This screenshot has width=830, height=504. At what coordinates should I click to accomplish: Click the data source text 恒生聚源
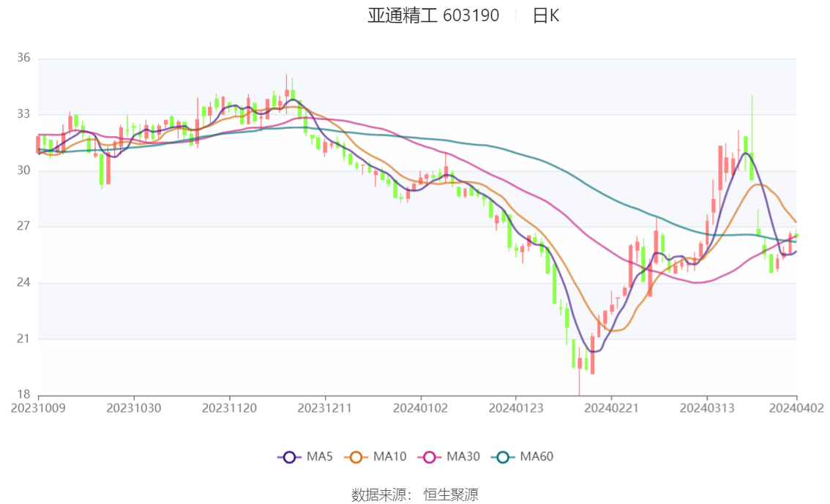pos(451,494)
